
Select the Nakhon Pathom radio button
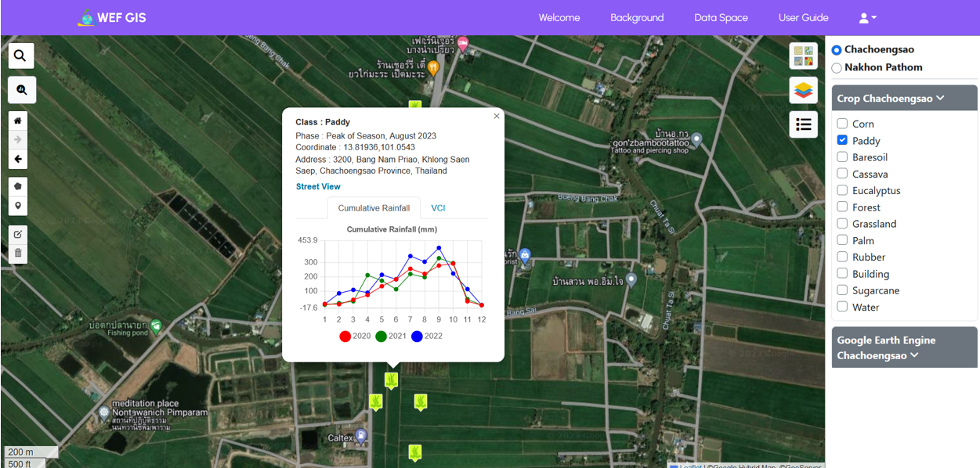pos(837,68)
